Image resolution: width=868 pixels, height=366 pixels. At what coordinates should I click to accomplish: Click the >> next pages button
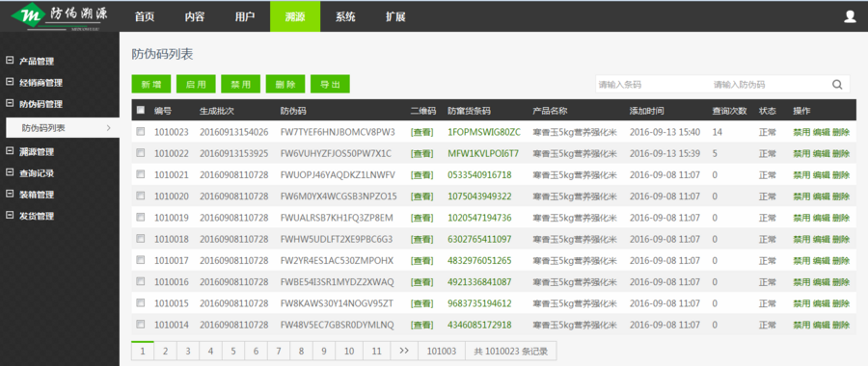coord(404,352)
